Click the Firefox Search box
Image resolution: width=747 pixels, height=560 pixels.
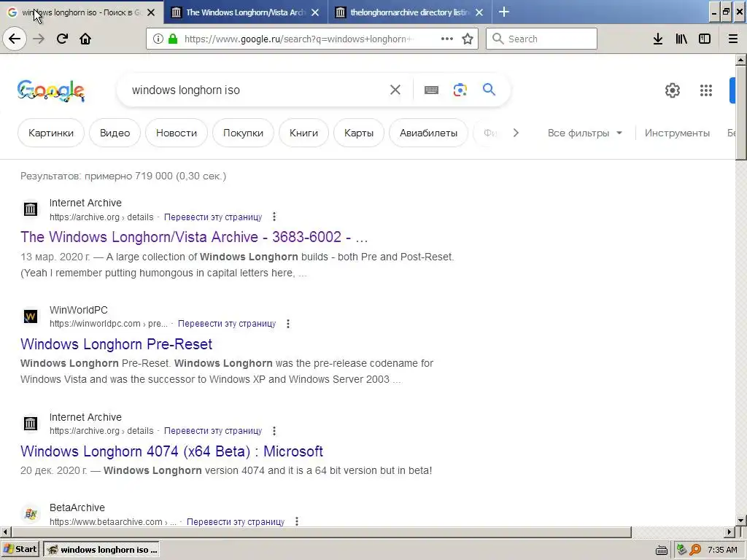click(542, 39)
